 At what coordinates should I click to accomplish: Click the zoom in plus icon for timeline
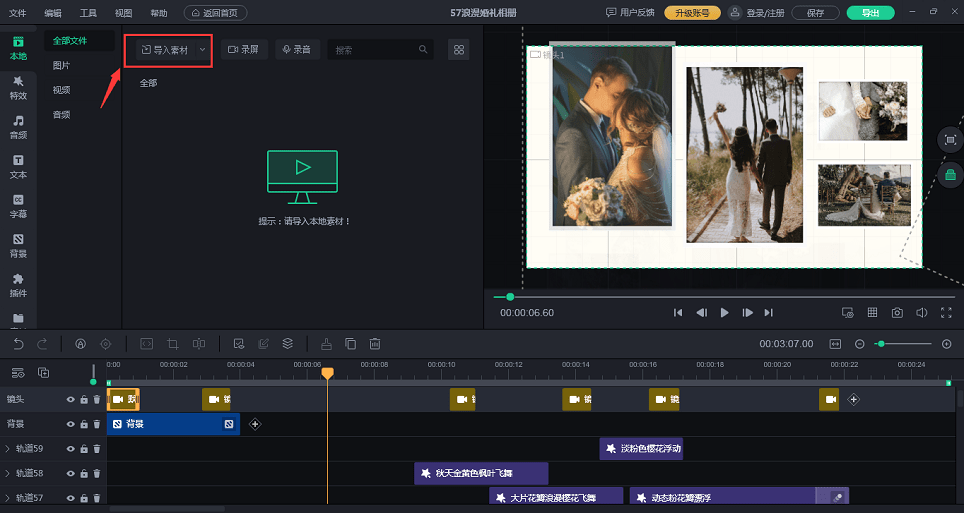tap(947, 344)
